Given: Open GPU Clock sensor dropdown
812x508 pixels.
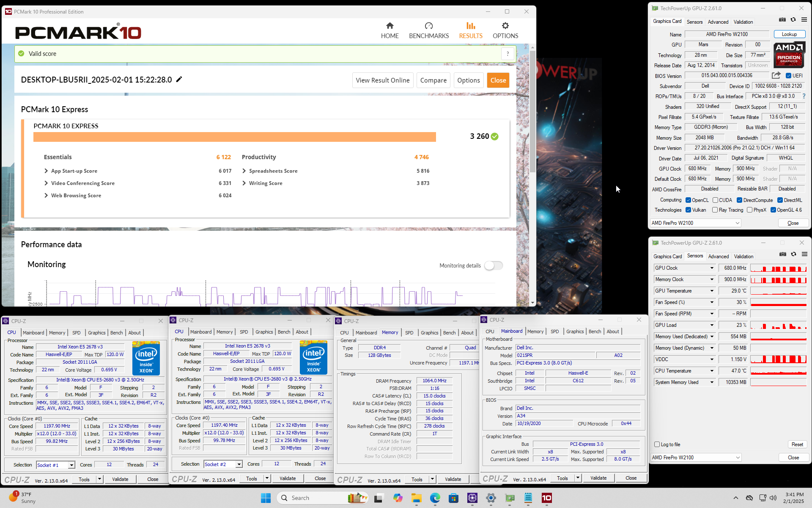Looking at the screenshot, I should (x=712, y=268).
